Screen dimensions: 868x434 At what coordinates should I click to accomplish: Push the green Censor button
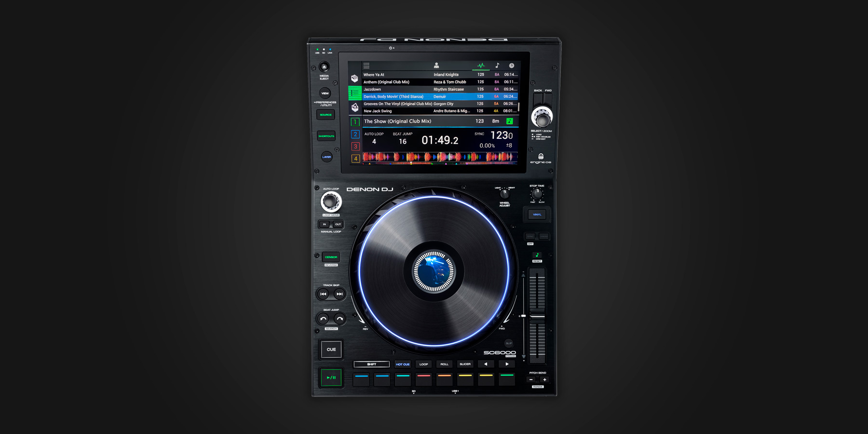[331, 257]
